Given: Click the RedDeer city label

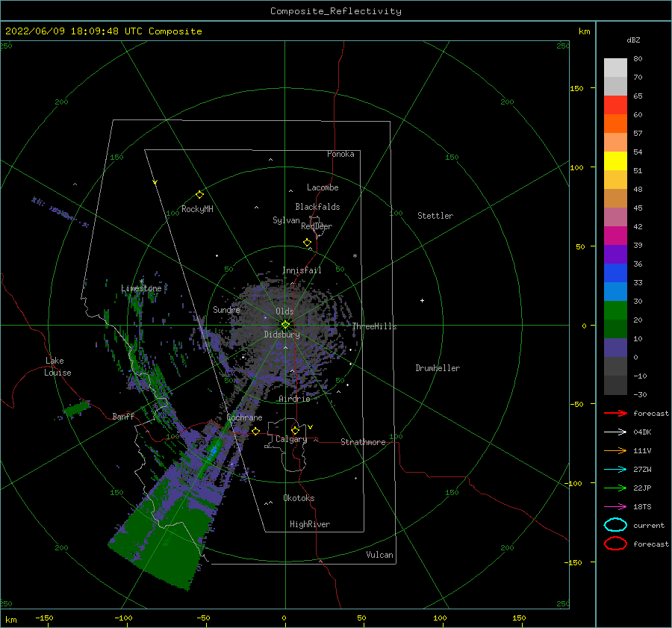Looking at the screenshot, I should click(x=317, y=226).
